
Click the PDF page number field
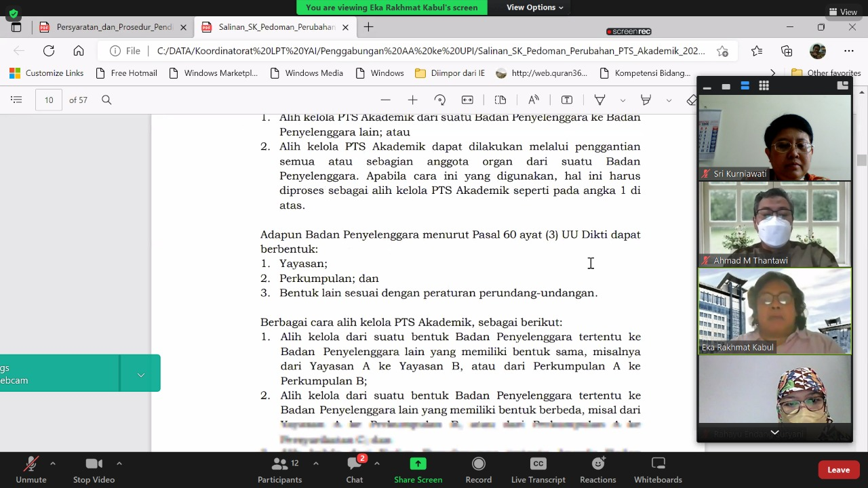point(49,100)
